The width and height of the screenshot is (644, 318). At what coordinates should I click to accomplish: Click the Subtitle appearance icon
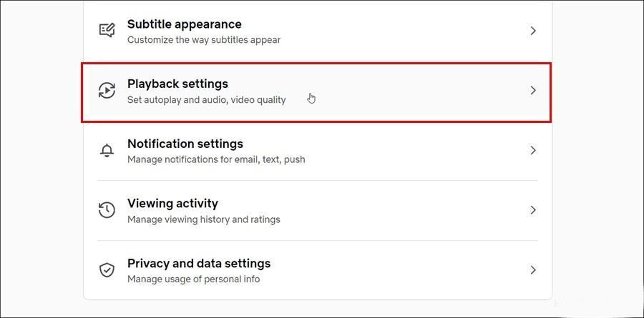tap(107, 31)
